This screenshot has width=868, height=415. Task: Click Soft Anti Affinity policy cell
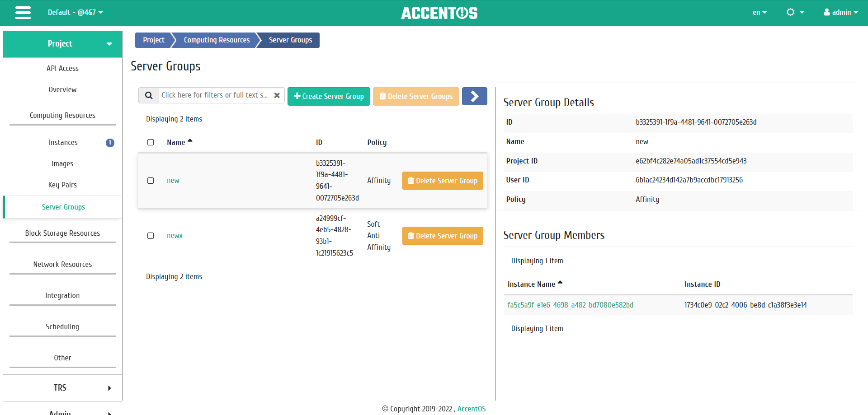click(x=379, y=235)
